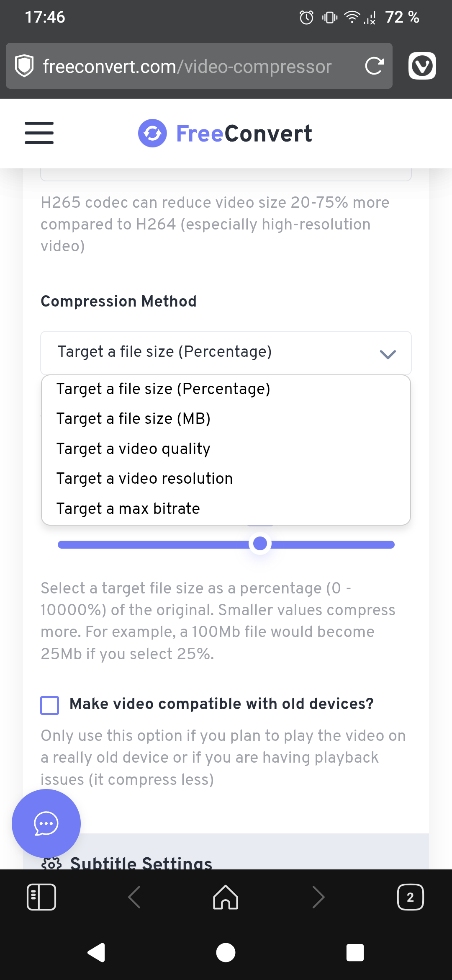Tap the FreeConvert logo
Viewport: 452px width, 980px height.
coord(225,134)
